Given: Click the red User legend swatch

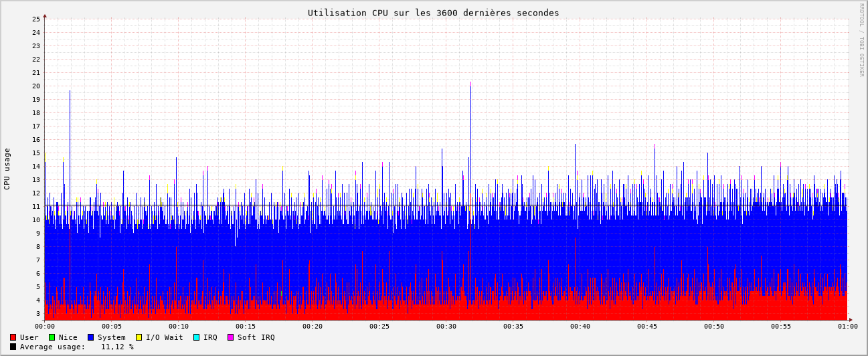Looking at the screenshot, I should click(x=13, y=337).
